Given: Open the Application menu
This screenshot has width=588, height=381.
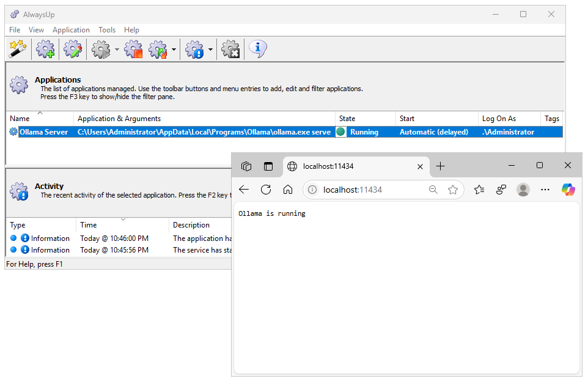Looking at the screenshot, I should point(72,30).
